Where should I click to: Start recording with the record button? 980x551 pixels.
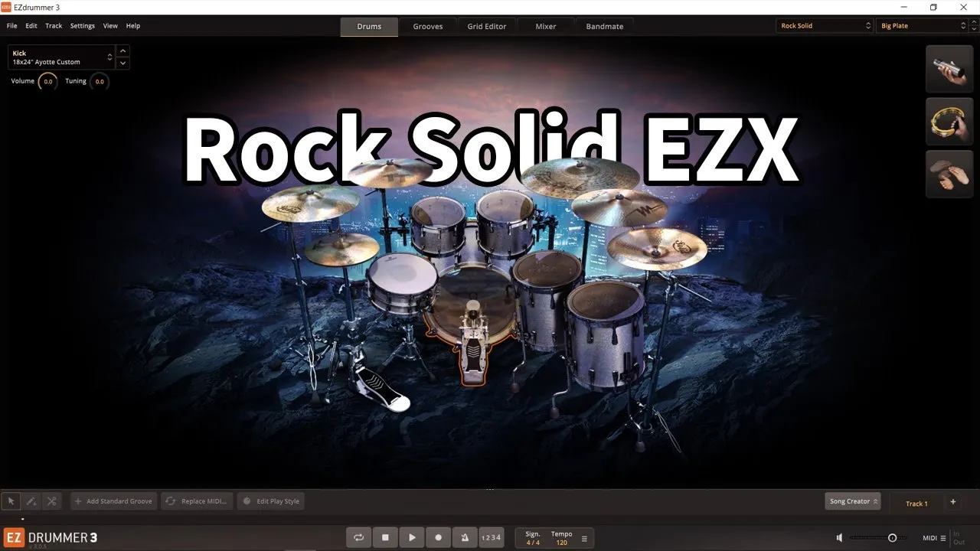coord(438,537)
